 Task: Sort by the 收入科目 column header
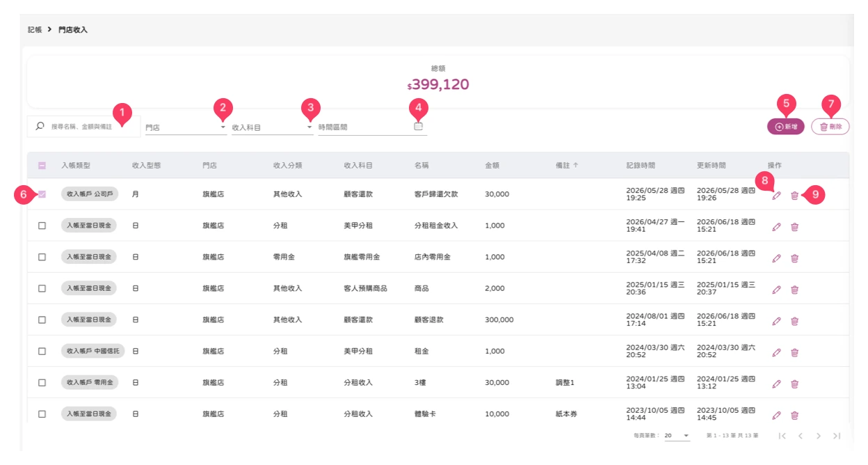click(x=358, y=166)
